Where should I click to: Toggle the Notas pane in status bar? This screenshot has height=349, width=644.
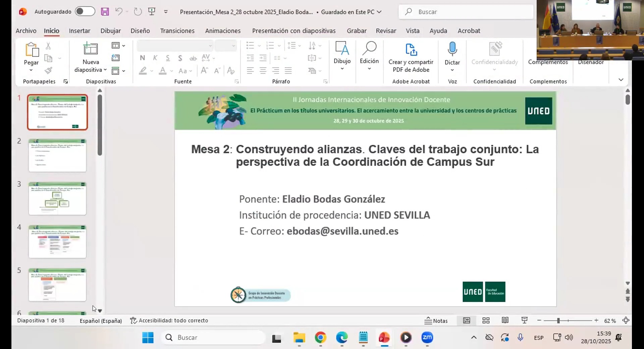pyautogui.click(x=436, y=320)
